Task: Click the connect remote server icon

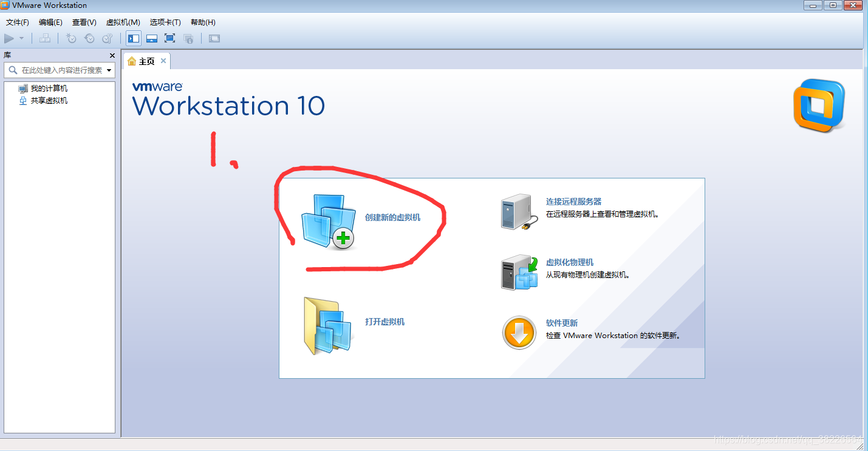Action: (x=519, y=212)
